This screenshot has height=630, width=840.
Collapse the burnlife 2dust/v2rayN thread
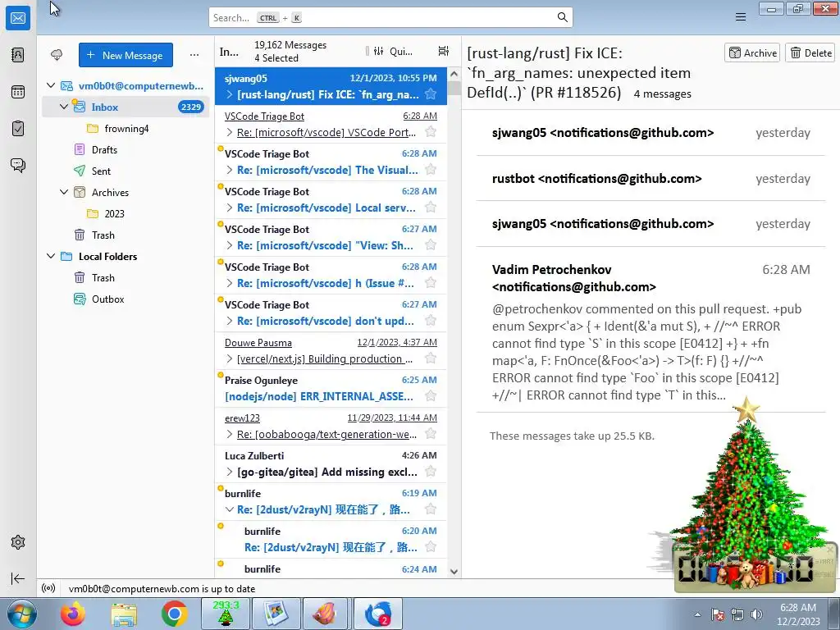point(230,509)
